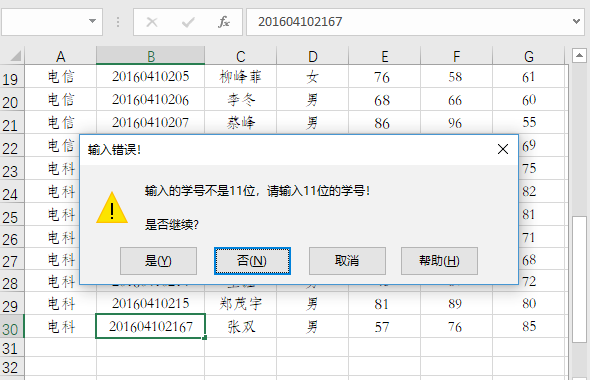Click empty cell B31
The width and height of the screenshot is (590, 380).
(x=151, y=348)
